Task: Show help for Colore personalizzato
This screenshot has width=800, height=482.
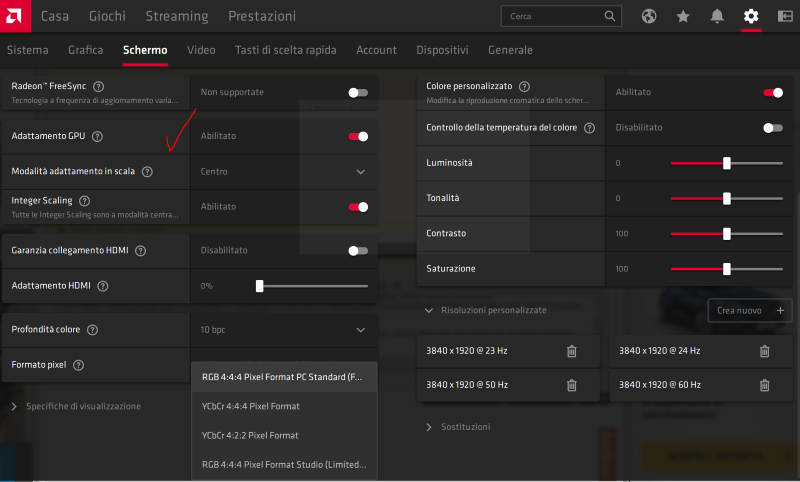Action: 524,87
